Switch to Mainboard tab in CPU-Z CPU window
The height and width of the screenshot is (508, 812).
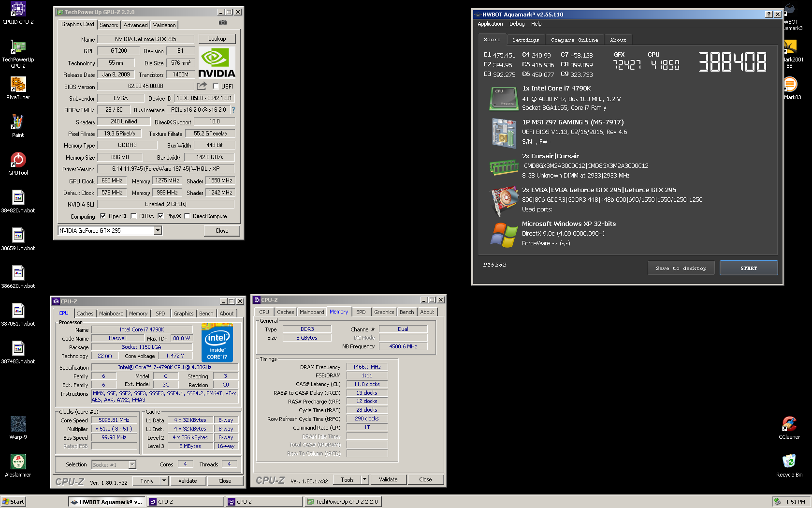click(x=111, y=314)
